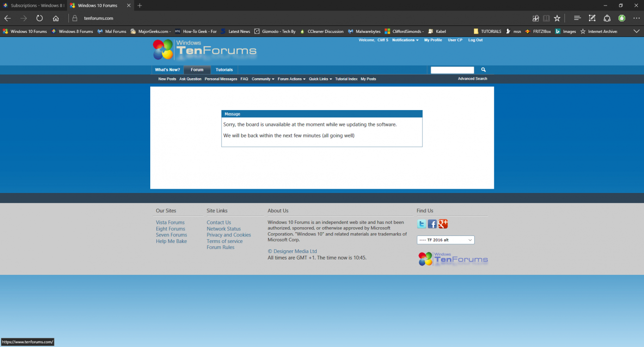
Task: Select the Tutorials tab
Action: coord(224,70)
